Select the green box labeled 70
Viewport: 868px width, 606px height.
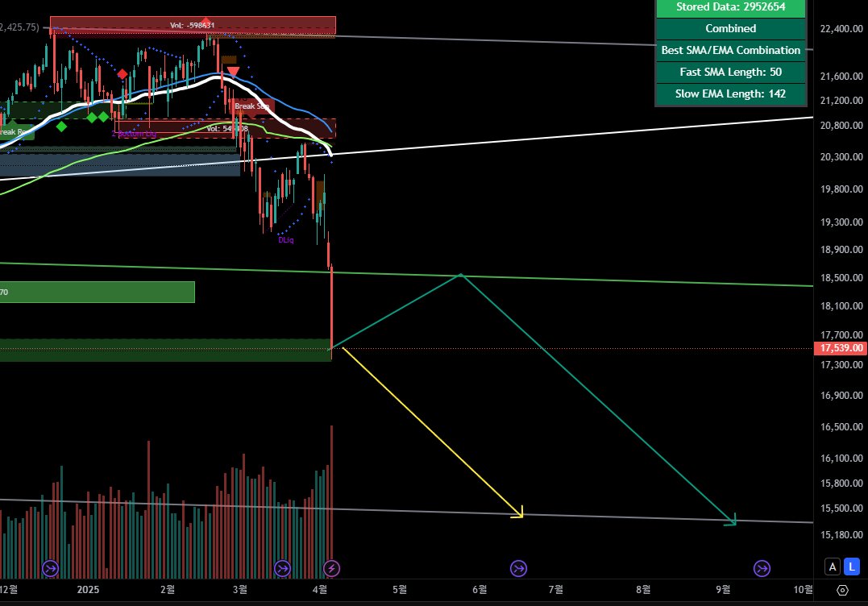pos(98,293)
